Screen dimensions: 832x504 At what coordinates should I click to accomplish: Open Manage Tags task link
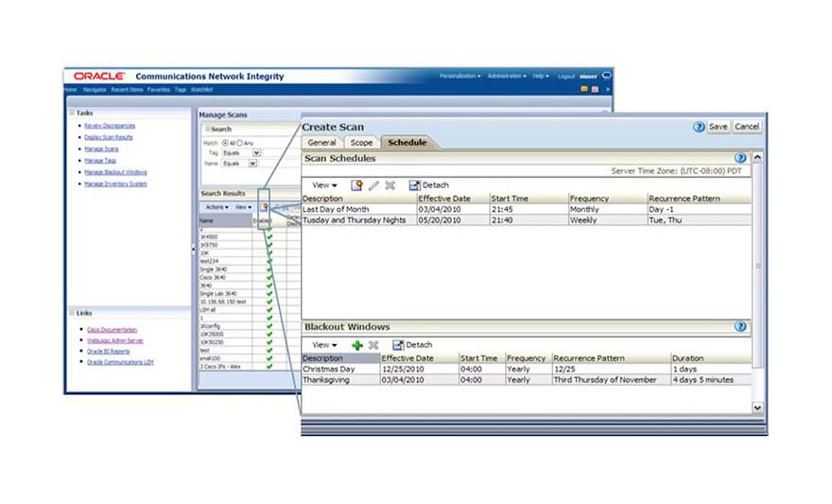(100, 160)
